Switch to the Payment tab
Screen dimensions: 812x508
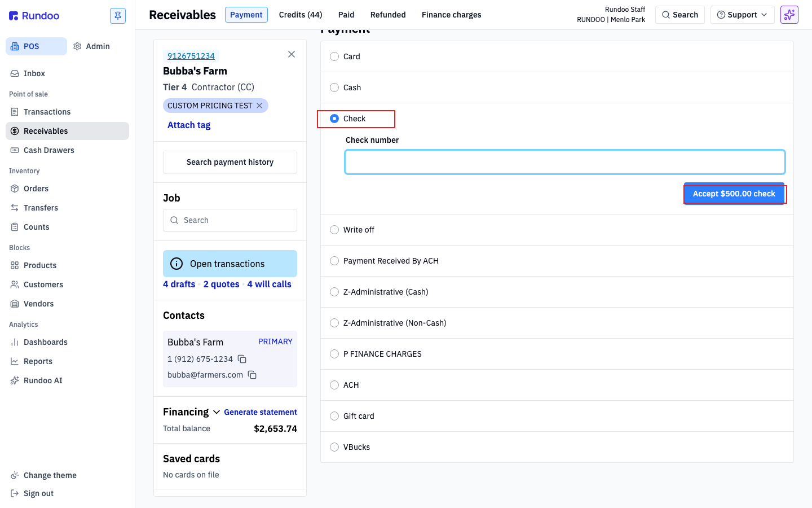click(x=246, y=15)
